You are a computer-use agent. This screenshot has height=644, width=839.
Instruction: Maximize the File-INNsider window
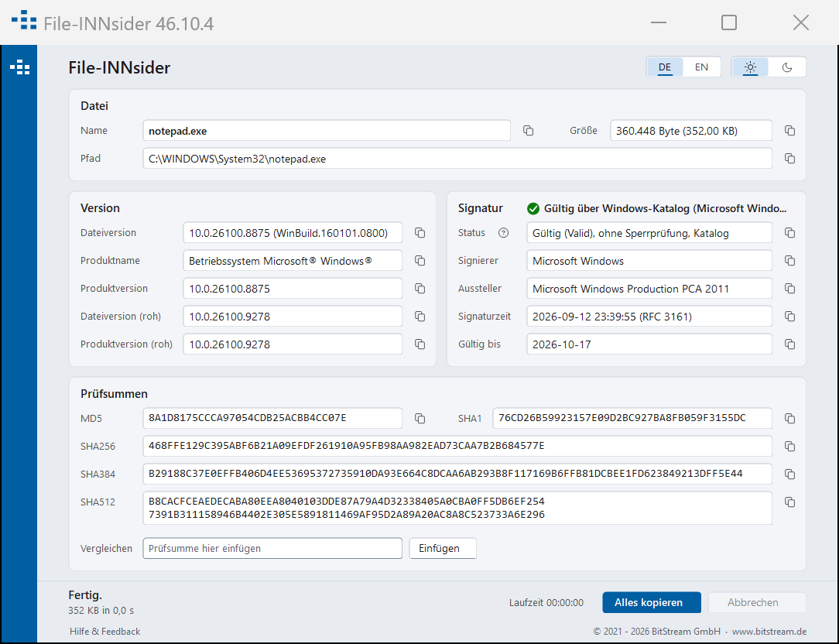(x=729, y=22)
